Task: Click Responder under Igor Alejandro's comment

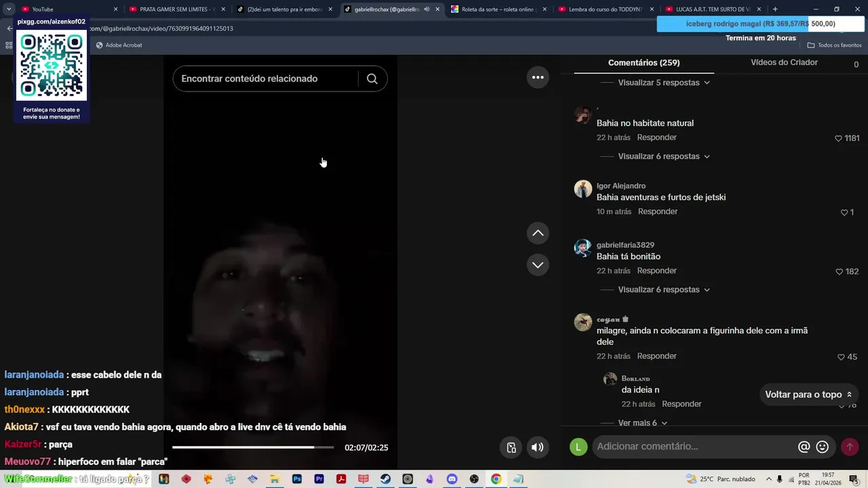Action: tap(658, 211)
